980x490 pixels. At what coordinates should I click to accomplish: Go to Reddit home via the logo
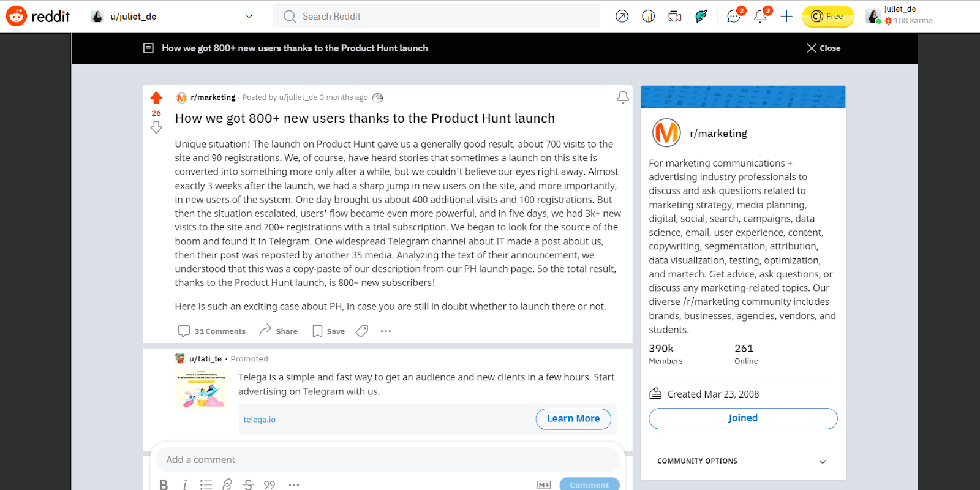(38, 17)
